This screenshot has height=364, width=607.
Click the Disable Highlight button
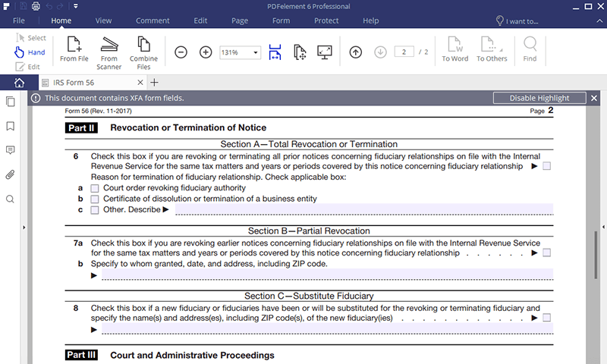539,98
